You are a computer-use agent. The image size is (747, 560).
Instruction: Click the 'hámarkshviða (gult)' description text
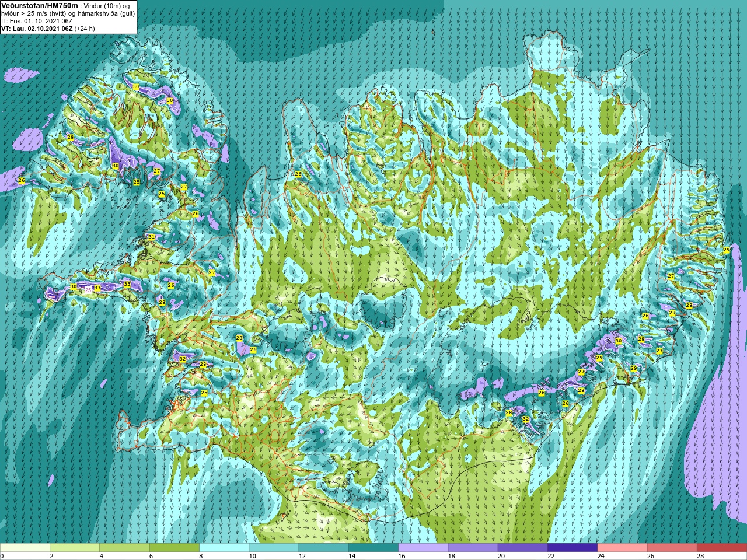click(106, 13)
